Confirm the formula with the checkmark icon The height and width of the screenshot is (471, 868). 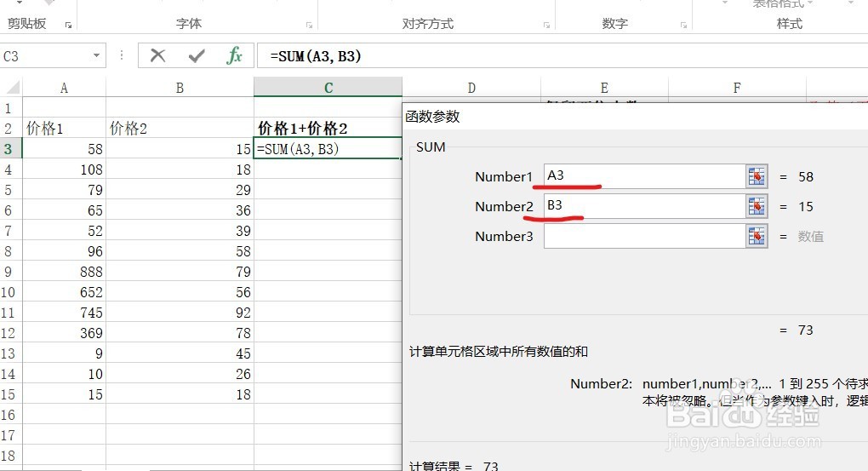pyautogui.click(x=197, y=56)
